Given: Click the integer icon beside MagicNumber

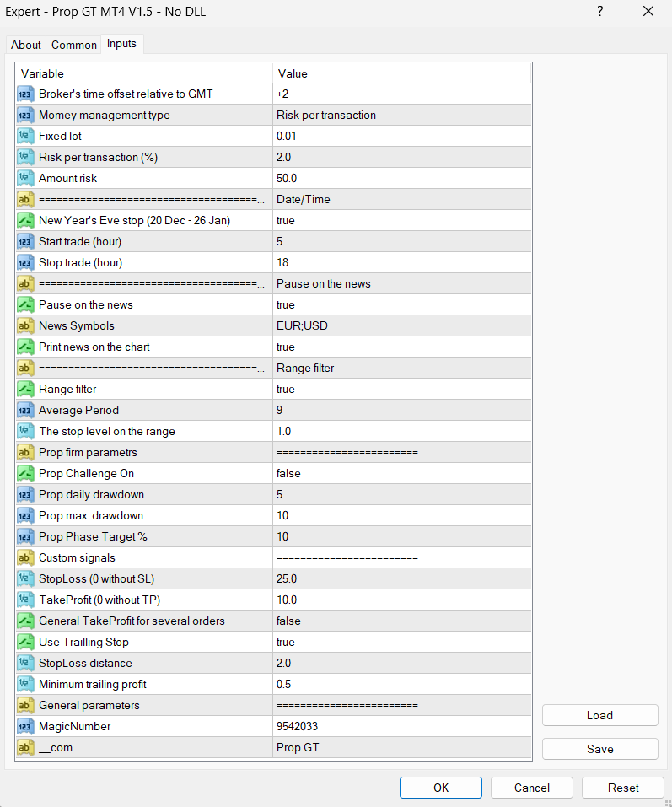Looking at the screenshot, I should coord(25,727).
